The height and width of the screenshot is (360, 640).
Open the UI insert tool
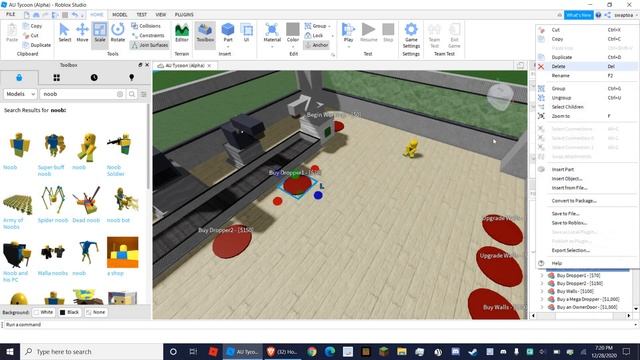click(247, 33)
